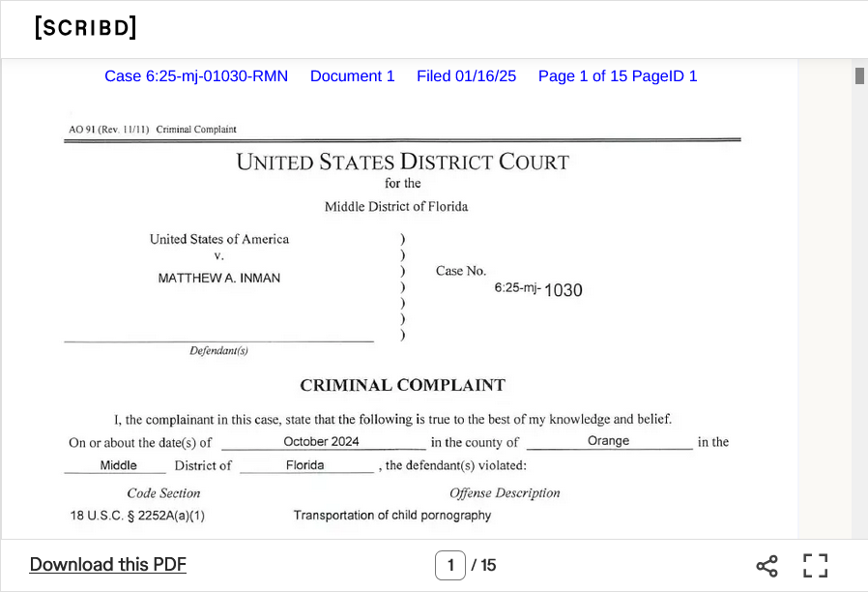This screenshot has height=592, width=868.
Task: Click the defendant name MATTHEW A. INMAN
Action: pos(219,279)
